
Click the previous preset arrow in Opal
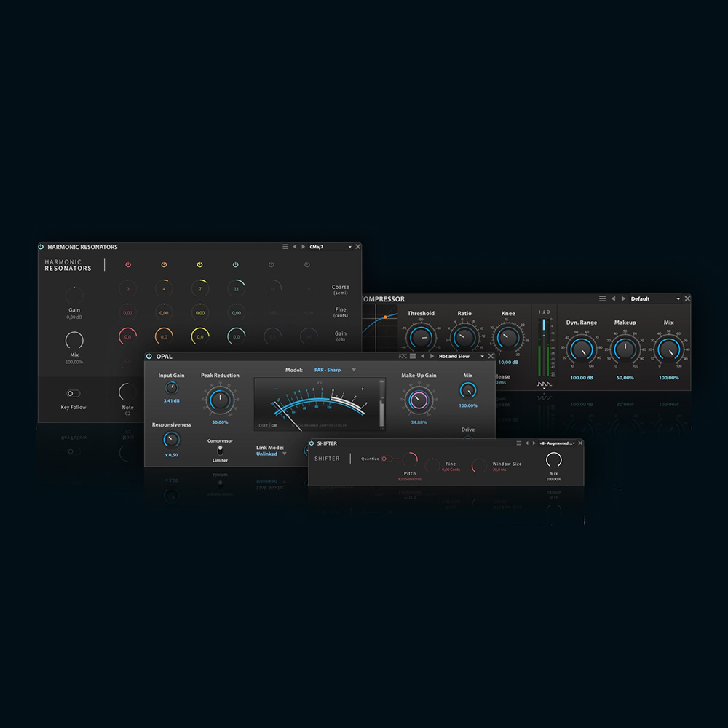[x=423, y=356]
